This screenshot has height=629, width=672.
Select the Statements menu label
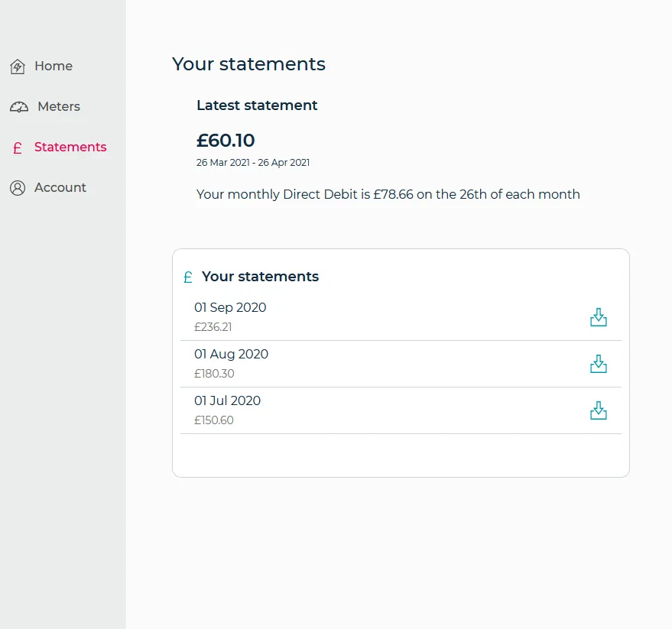70,148
